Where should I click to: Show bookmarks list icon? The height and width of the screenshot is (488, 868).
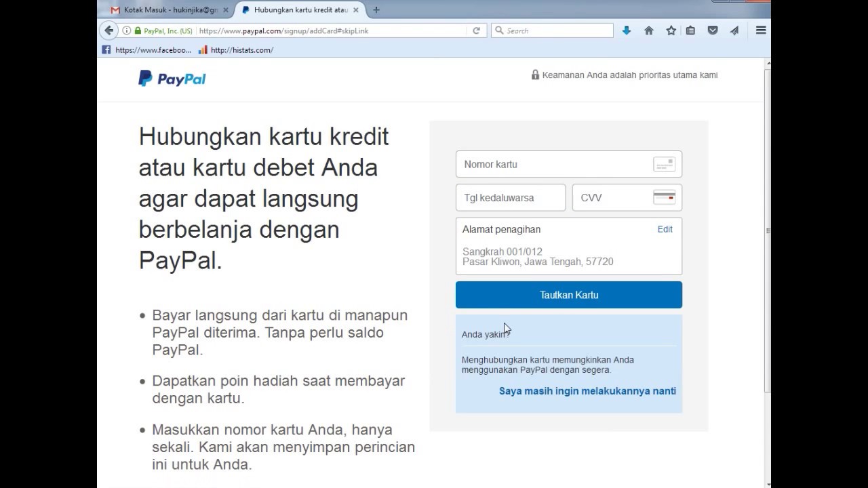tap(690, 30)
